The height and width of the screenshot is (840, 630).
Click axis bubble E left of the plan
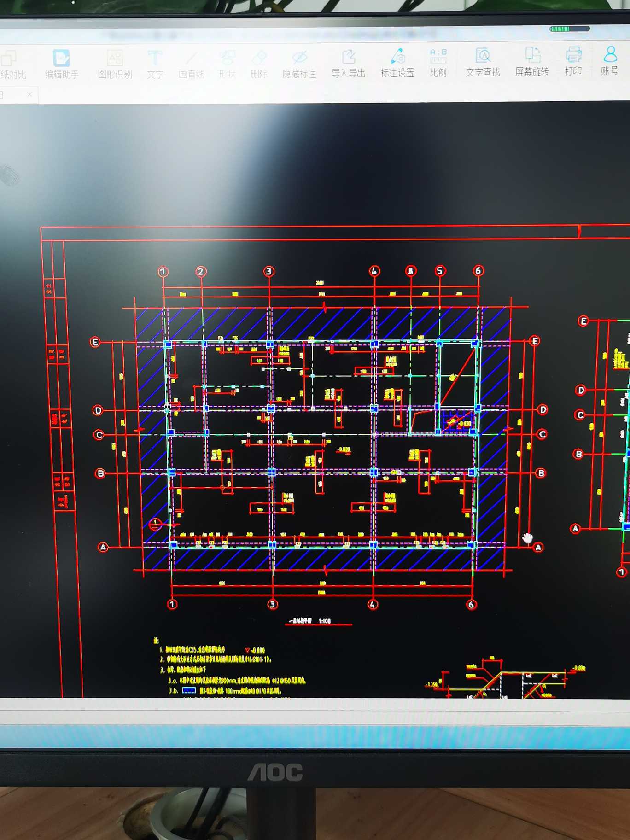pos(95,342)
